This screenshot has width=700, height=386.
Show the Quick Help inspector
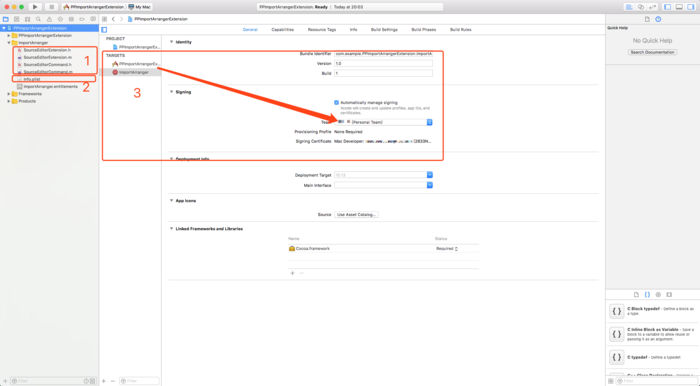(658, 19)
